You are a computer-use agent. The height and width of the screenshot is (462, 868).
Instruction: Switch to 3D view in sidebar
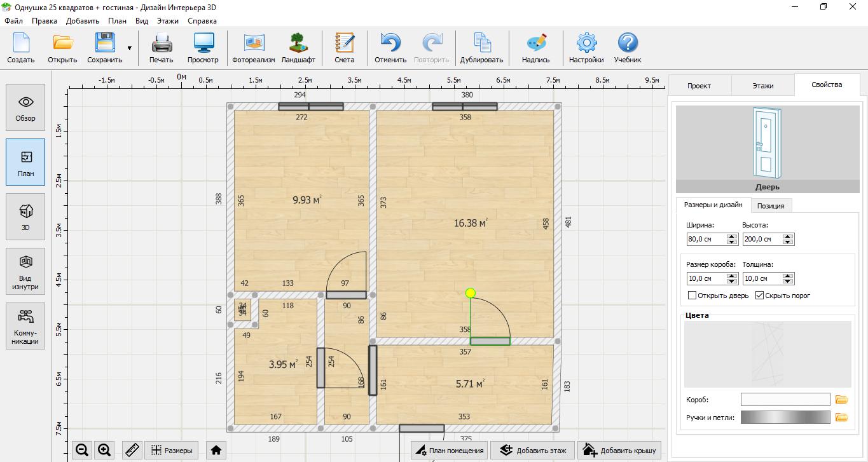click(25, 217)
